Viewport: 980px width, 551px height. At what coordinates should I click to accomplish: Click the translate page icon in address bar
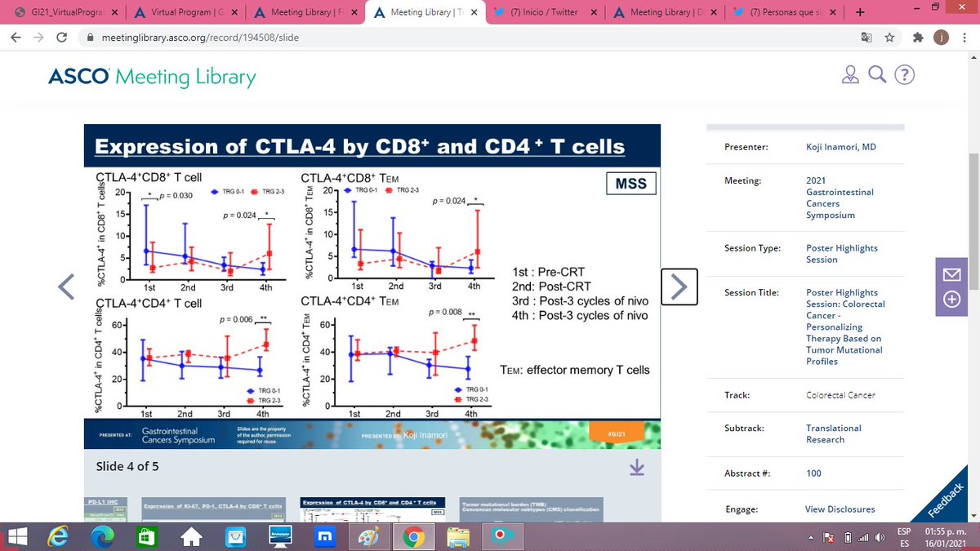tap(866, 38)
